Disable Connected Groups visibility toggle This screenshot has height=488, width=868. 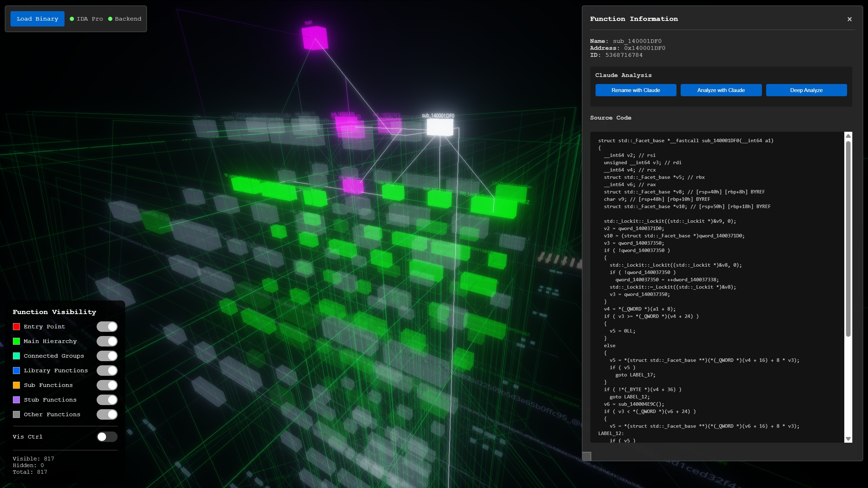[107, 356]
